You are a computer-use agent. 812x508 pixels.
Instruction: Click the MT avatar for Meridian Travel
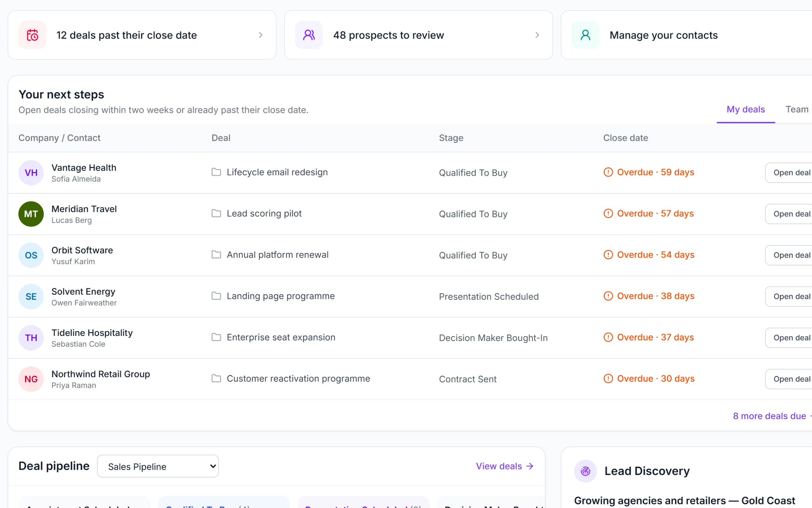point(31,214)
